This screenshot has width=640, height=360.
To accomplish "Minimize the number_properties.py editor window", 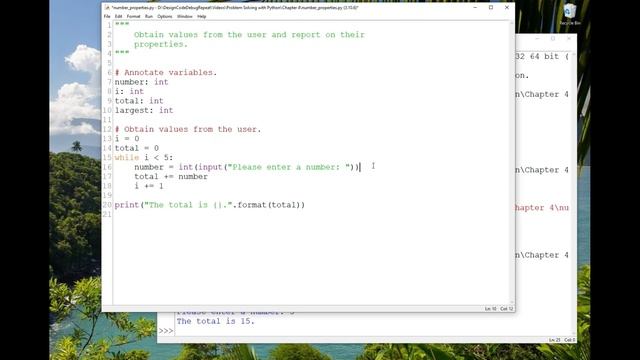I will (x=475, y=7).
